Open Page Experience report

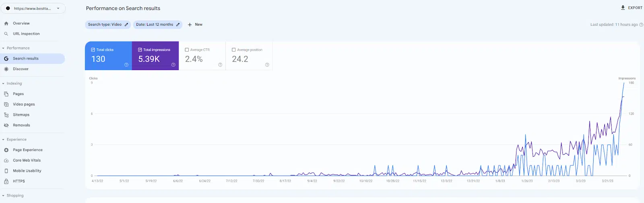(27, 150)
